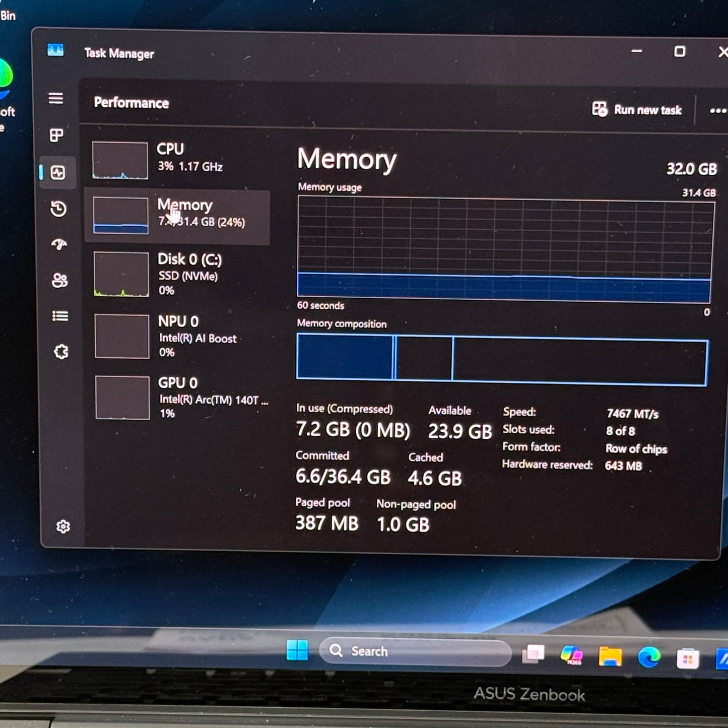Select the NPU 0 performance entry

(179, 337)
